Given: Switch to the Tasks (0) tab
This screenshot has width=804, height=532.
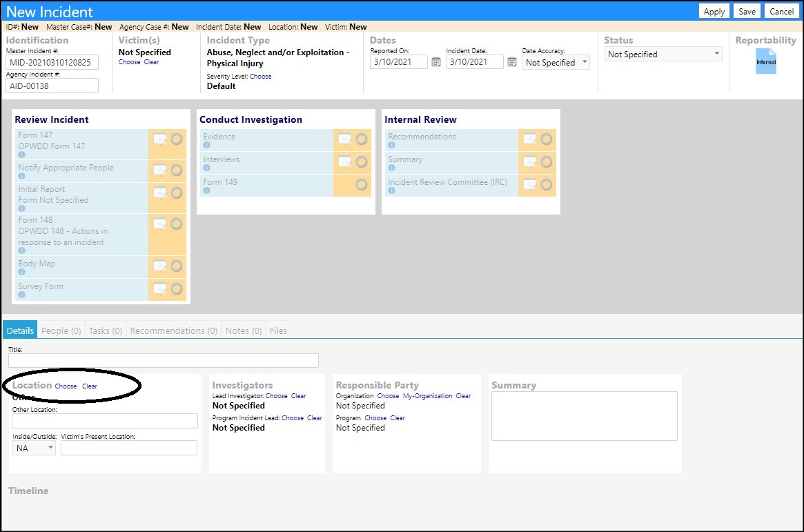Looking at the screenshot, I should click(105, 331).
